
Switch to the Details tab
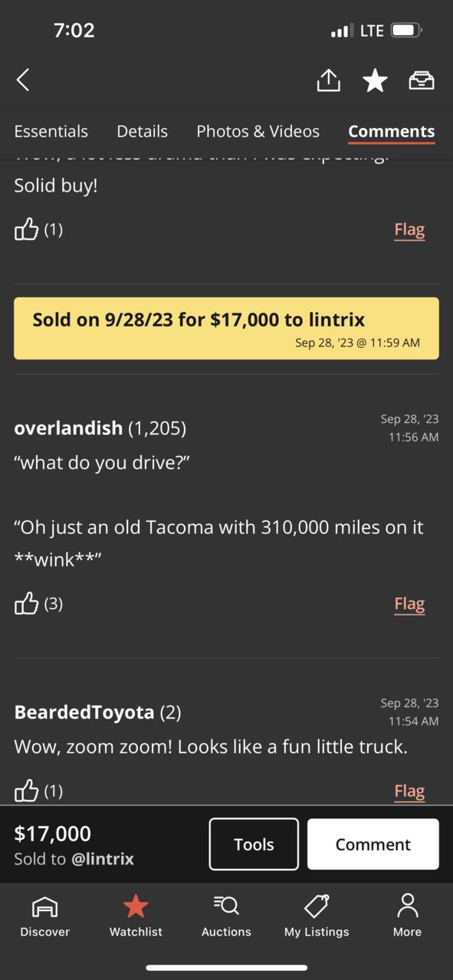142,131
